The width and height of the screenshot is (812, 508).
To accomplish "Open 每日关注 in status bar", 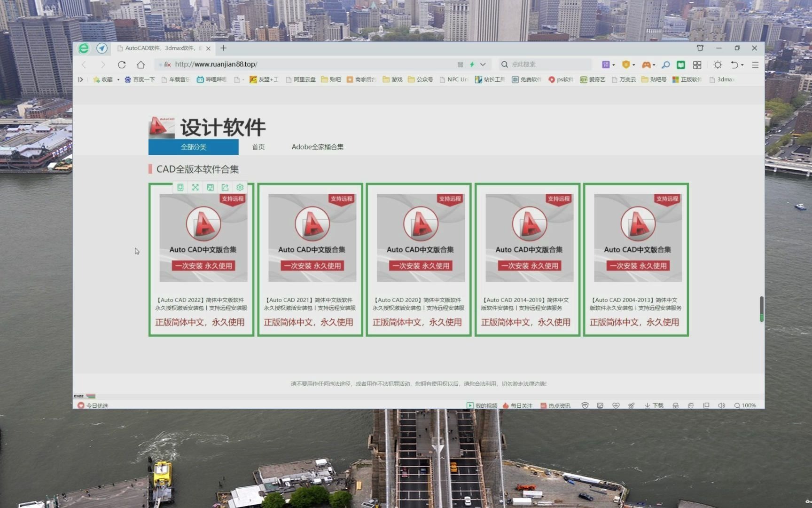I will tap(517, 405).
